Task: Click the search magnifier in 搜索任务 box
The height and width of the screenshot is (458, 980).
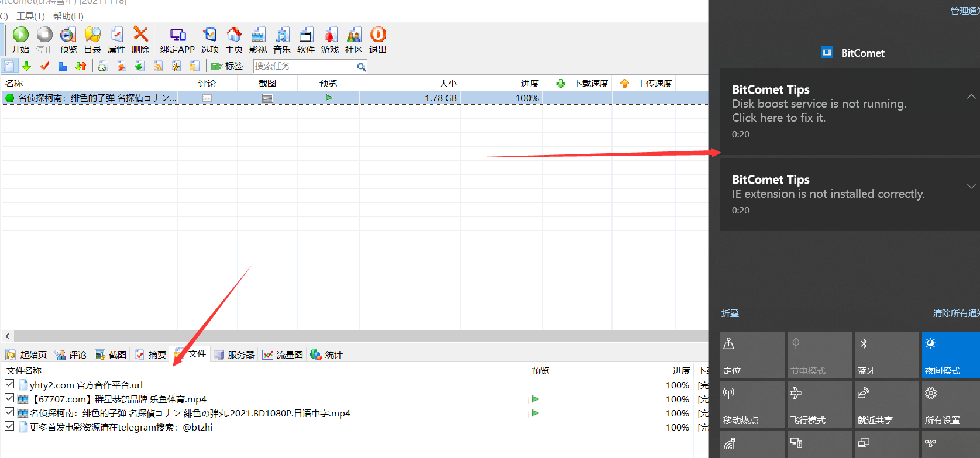Action: pos(362,67)
